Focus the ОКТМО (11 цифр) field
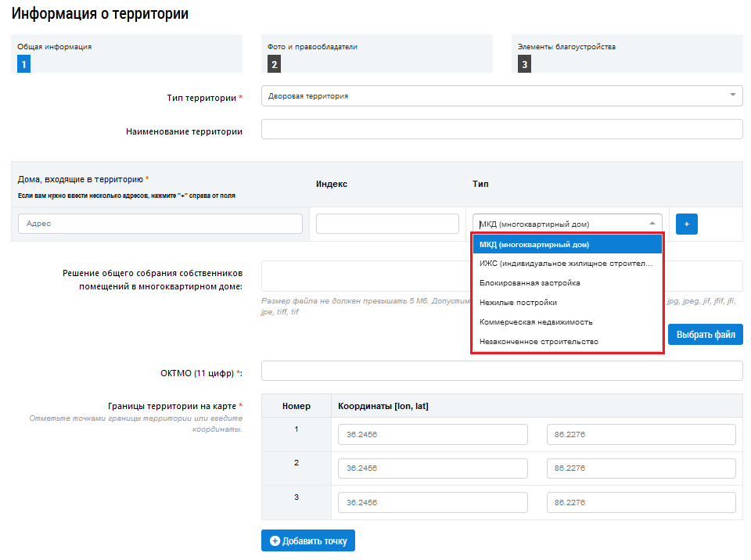This screenshot has height=560, width=751. pos(501,371)
